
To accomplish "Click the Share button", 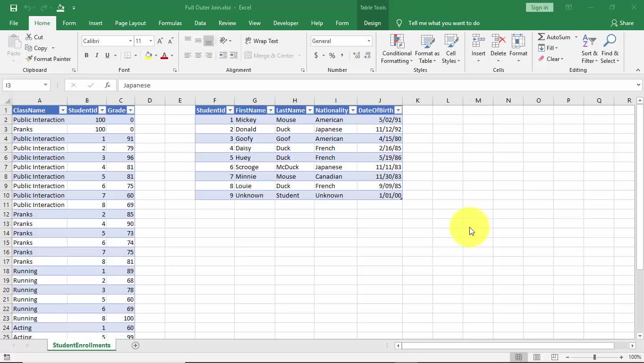I will [x=622, y=23].
